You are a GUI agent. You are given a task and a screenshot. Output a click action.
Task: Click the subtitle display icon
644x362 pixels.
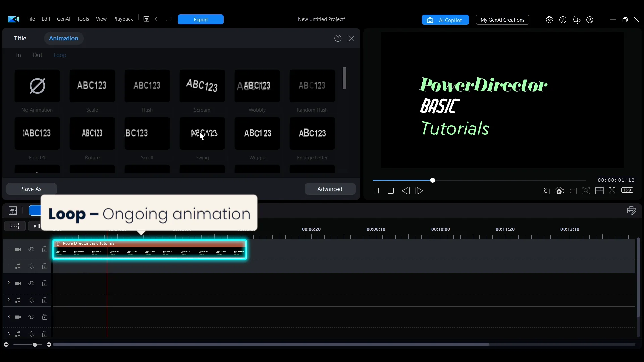[x=573, y=191]
